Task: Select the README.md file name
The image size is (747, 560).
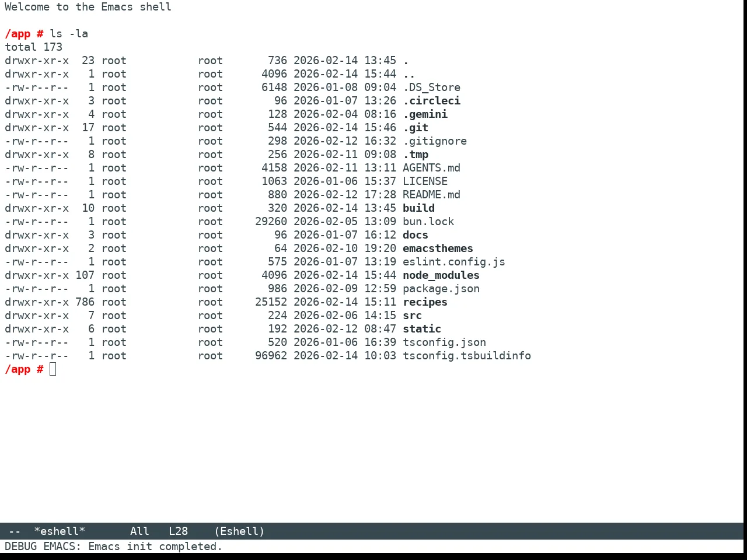Action: [x=431, y=195]
